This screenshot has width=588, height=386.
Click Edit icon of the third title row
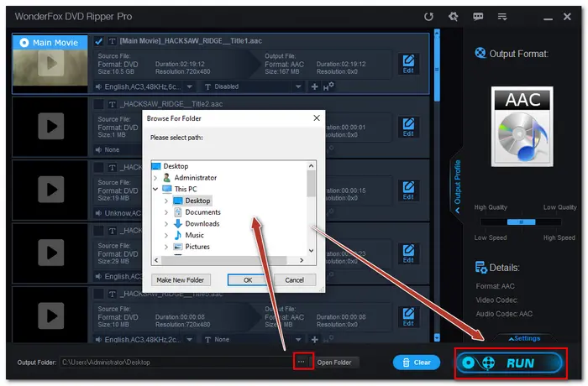(408, 190)
